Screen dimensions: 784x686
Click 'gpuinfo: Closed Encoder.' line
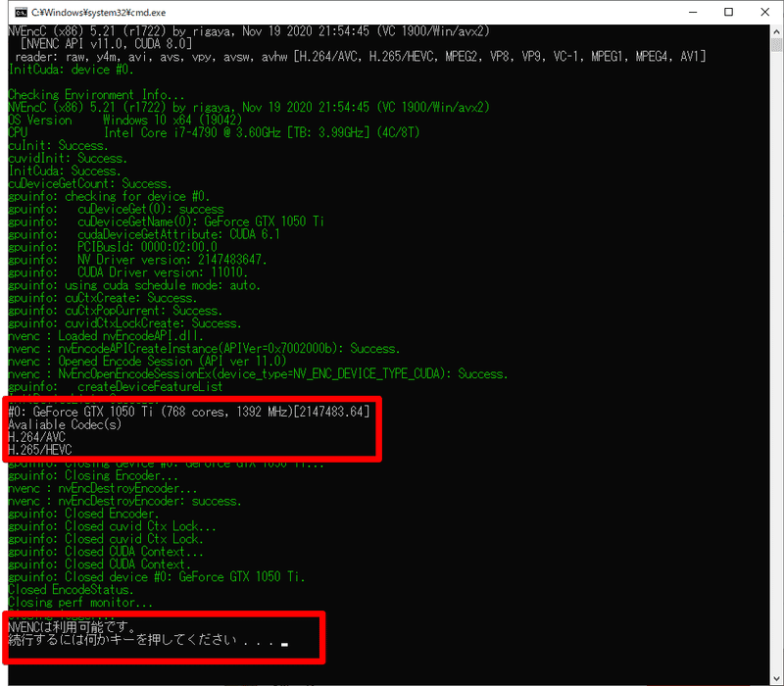click(x=83, y=514)
